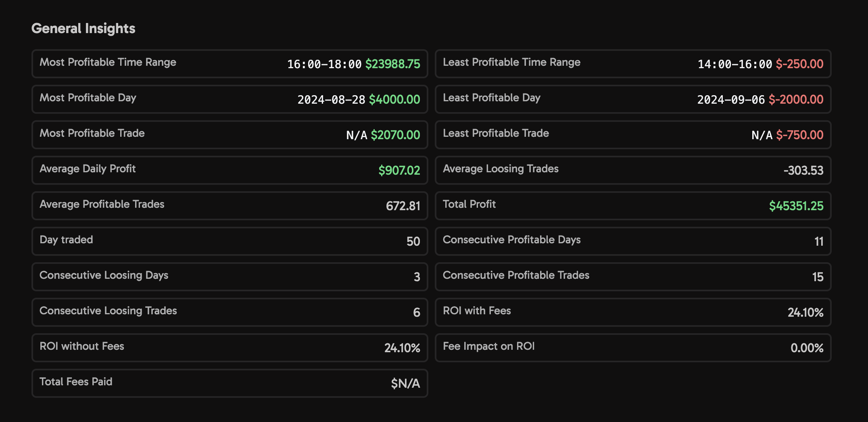Select the Consecutive Loosing Trades label
The height and width of the screenshot is (422, 868).
[x=108, y=311]
